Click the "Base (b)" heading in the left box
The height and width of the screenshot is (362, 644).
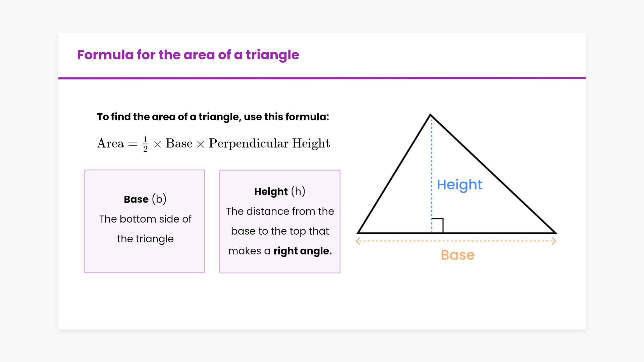pos(145,199)
